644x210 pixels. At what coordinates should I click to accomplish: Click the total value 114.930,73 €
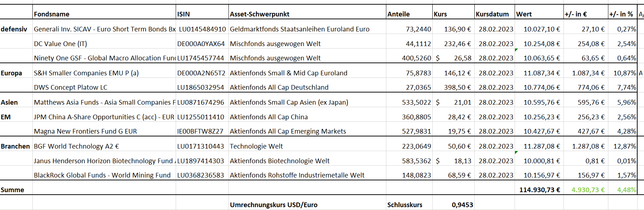pos(539,190)
